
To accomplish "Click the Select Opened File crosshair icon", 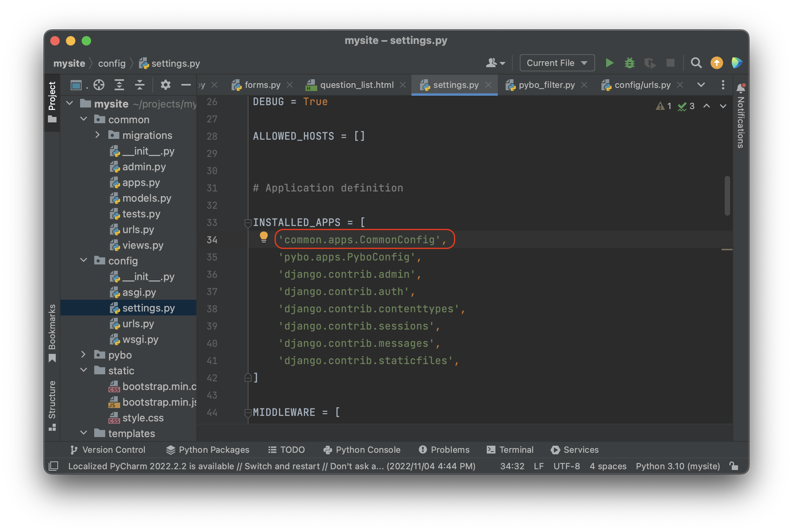I will point(99,85).
